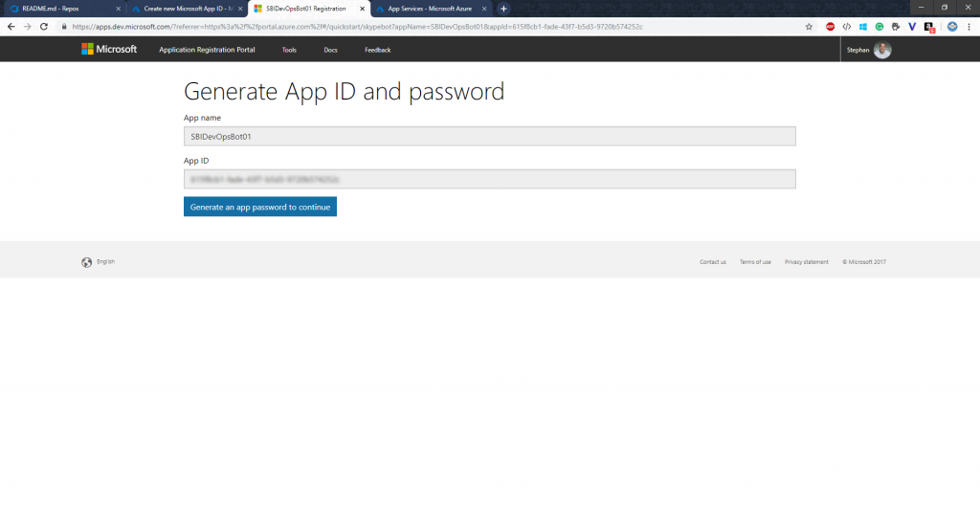
Task: Open the monkey extension icon
Action: [x=896, y=27]
